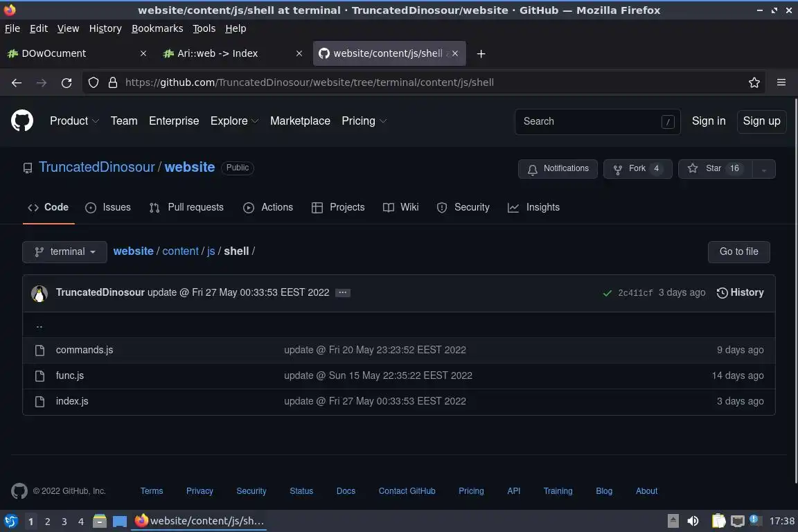Switch to the Issues tab
The height and width of the screenshot is (532, 798).
point(108,208)
